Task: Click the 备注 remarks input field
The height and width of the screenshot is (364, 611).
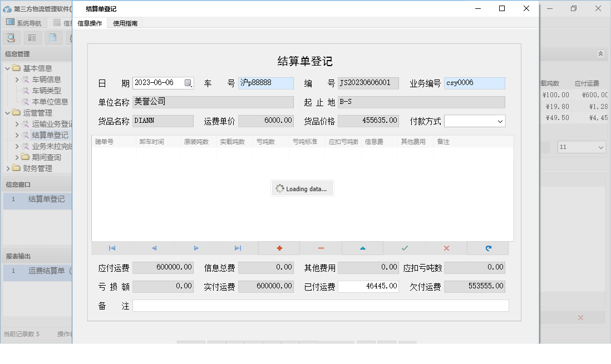Action: click(x=321, y=305)
